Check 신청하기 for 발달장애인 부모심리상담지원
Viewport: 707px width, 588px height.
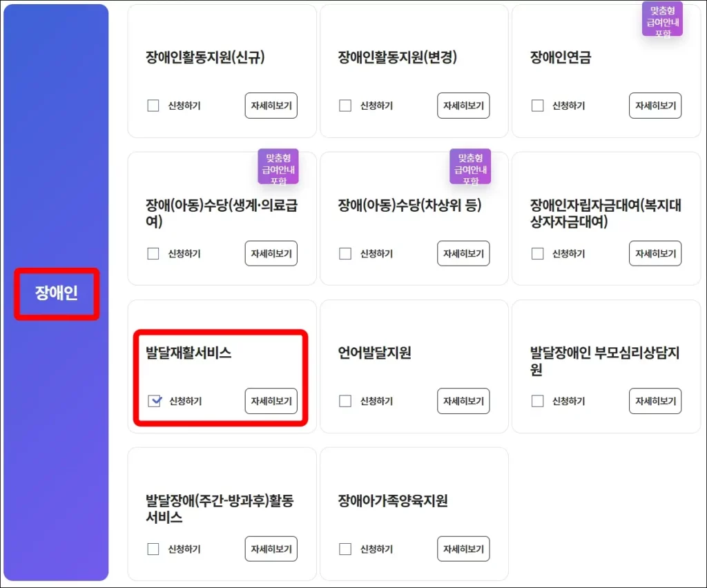(x=537, y=400)
